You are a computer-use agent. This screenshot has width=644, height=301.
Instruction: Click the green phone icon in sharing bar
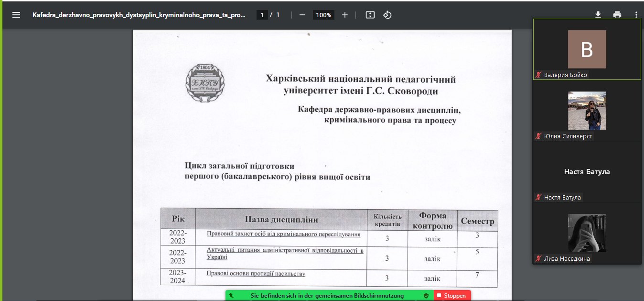pyautogui.click(x=231, y=296)
